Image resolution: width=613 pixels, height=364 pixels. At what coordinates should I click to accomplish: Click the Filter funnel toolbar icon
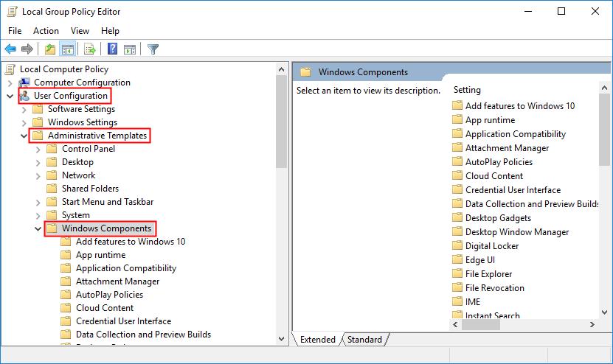(x=153, y=49)
